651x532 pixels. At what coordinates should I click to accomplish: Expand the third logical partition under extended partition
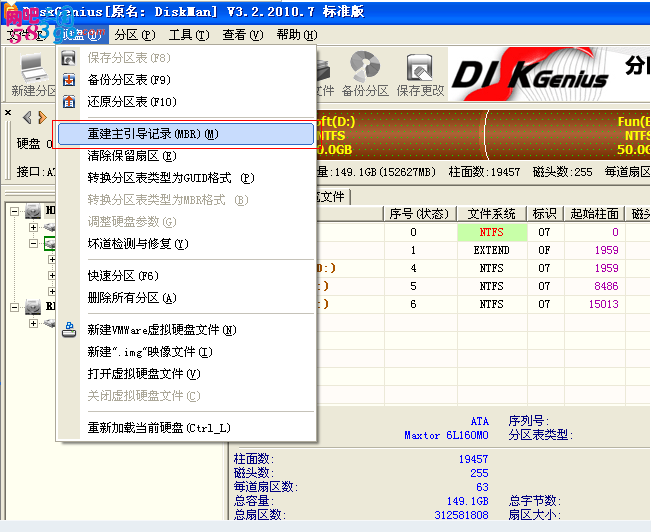(x=52, y=291)
